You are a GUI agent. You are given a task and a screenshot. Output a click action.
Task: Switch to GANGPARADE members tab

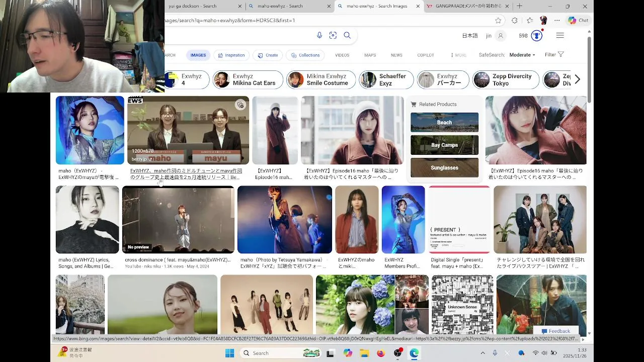(468, 6)
